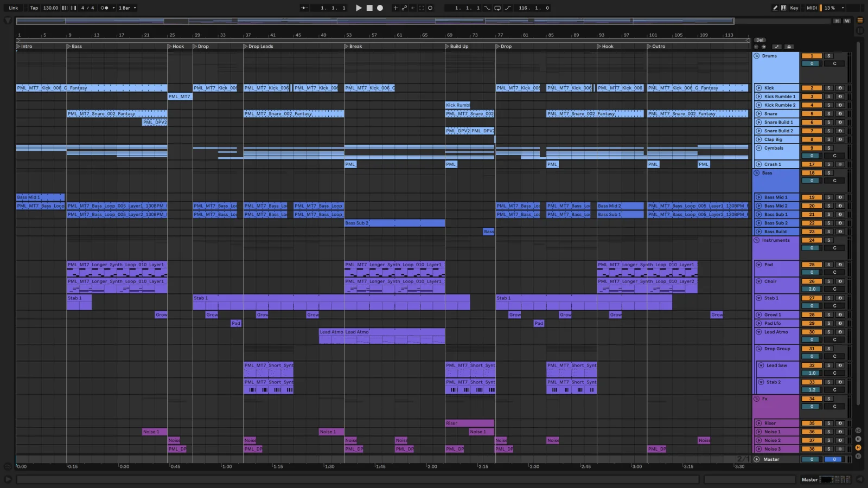Enable MIDI Arrangement Overdub plus icon

click(395, 8)
